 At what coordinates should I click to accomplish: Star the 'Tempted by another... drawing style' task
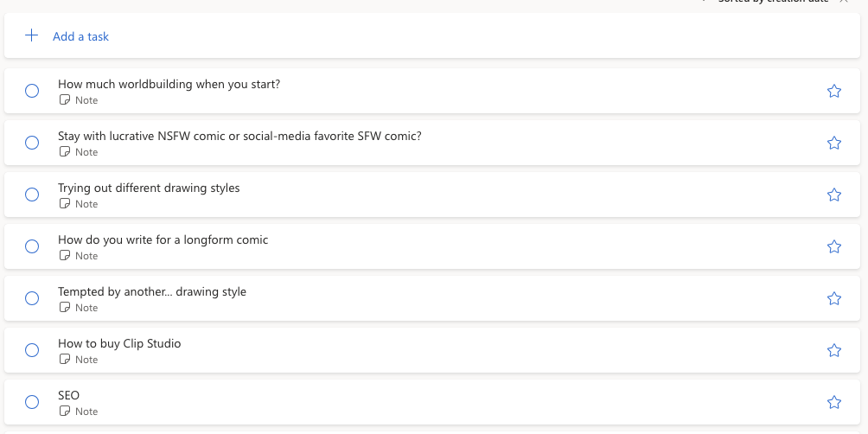[834, 298]
